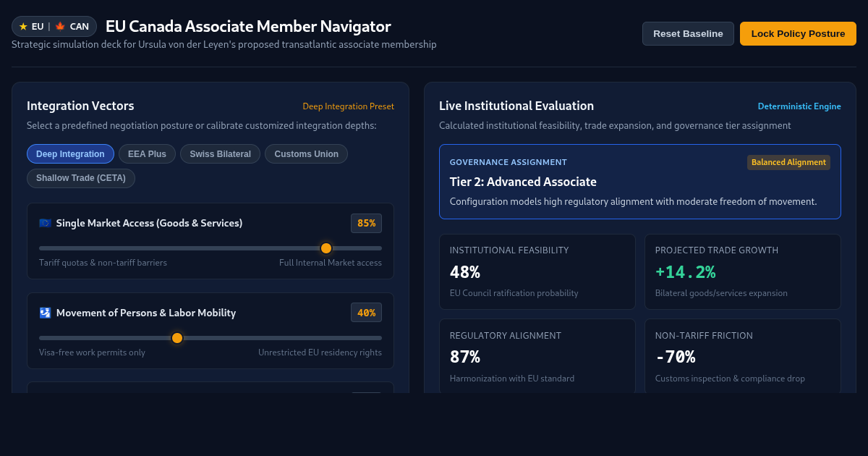Click the EU Council ratification probability text
The width and height of the screenshot is (868, 456).
(514, 293)
